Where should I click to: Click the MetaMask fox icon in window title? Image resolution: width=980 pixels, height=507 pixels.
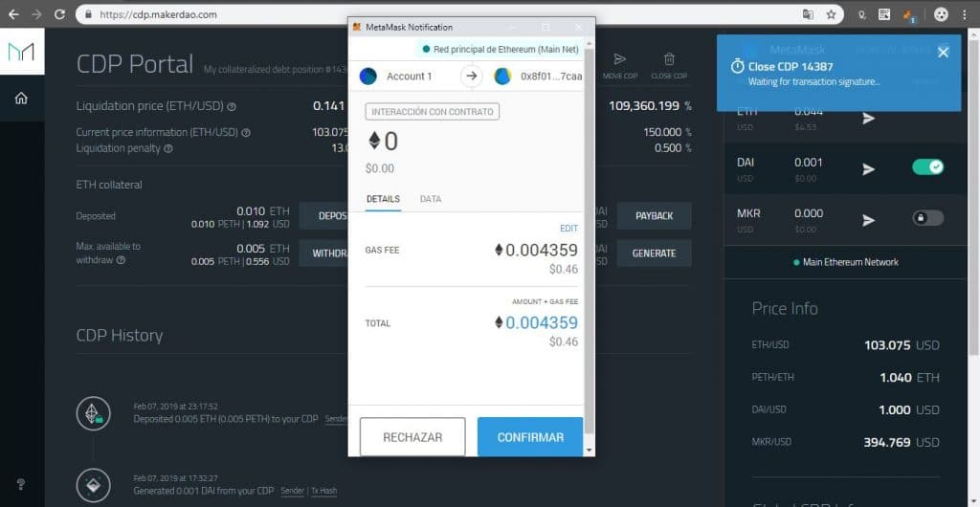point(357,28)
